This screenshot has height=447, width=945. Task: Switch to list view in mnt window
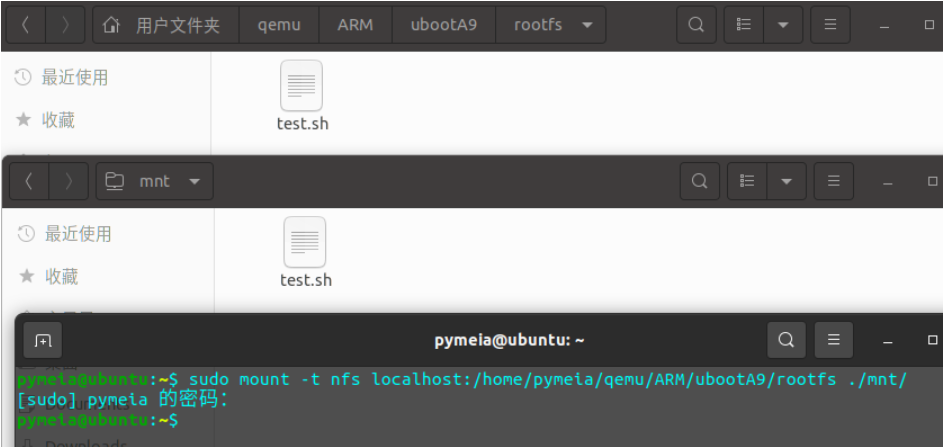point(747,181)
